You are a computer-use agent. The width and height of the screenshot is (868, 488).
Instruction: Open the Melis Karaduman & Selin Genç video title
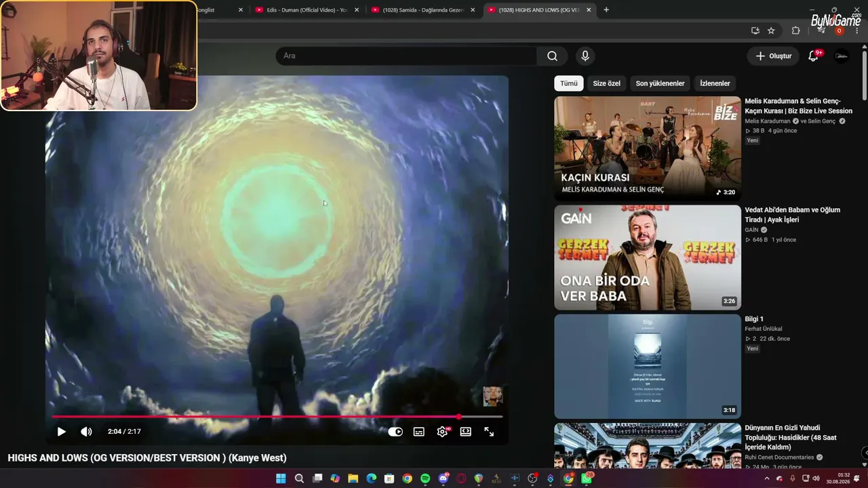(799, 106)
